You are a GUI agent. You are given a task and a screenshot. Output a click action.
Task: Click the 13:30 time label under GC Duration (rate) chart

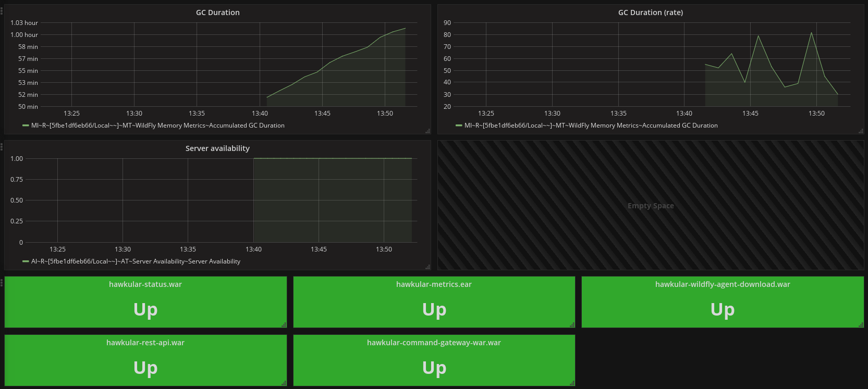(552, 114)
